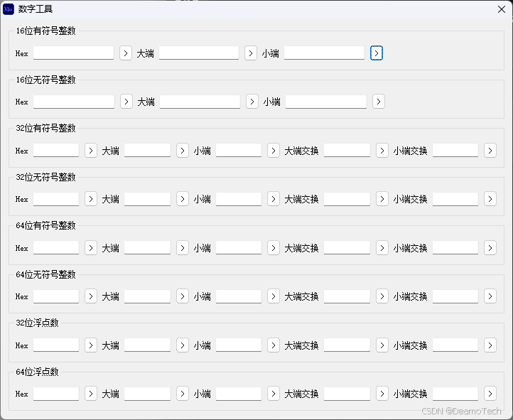Focus the 大端 field in 32位无符号整数
This screenshot has height=420, width=513.
[147, 199]
